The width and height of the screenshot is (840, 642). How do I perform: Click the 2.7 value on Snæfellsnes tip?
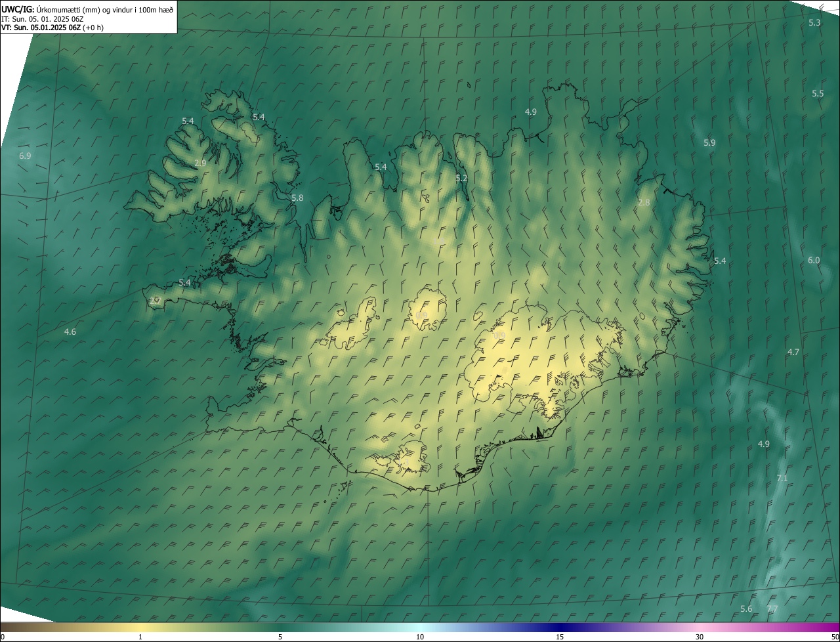[x=155, y=301]
